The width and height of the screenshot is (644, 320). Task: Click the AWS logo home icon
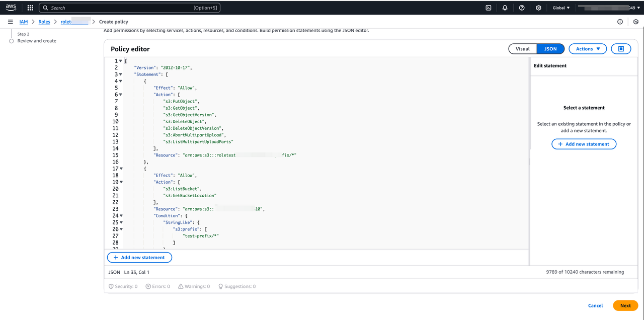pos(11,8)
